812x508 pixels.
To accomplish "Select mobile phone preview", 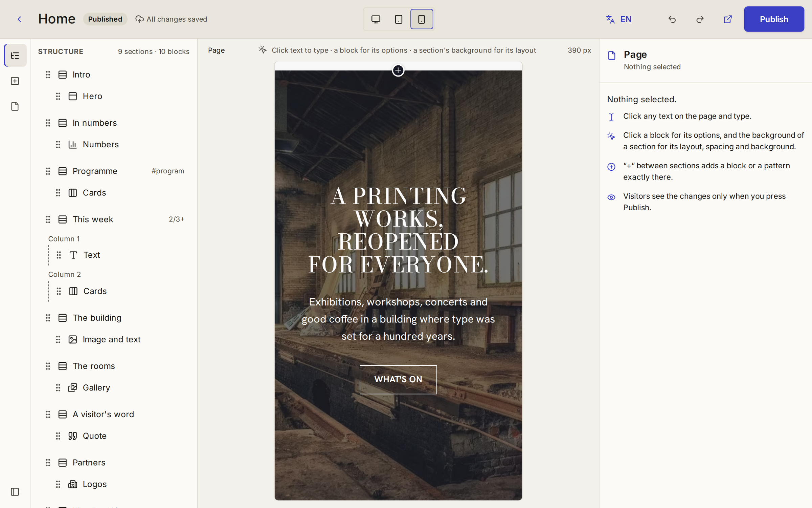I will pos(422,19).
